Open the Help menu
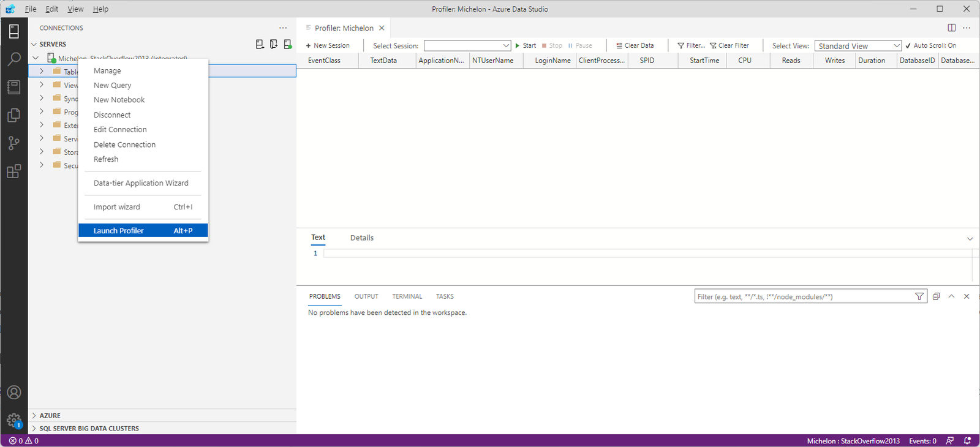Image resolution: width=980 pixels, height=447 pixels. 100,9
